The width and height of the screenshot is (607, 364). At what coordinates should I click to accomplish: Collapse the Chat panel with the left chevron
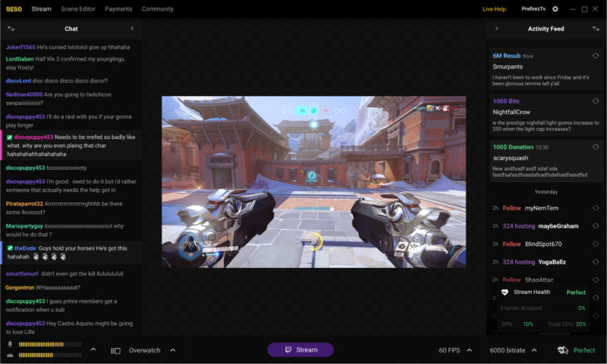[132, 29]
